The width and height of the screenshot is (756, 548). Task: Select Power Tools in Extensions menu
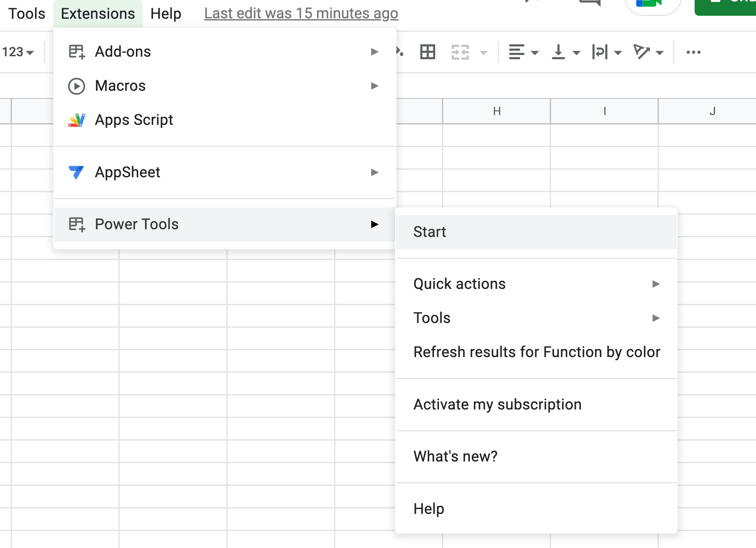pos(225,224)
